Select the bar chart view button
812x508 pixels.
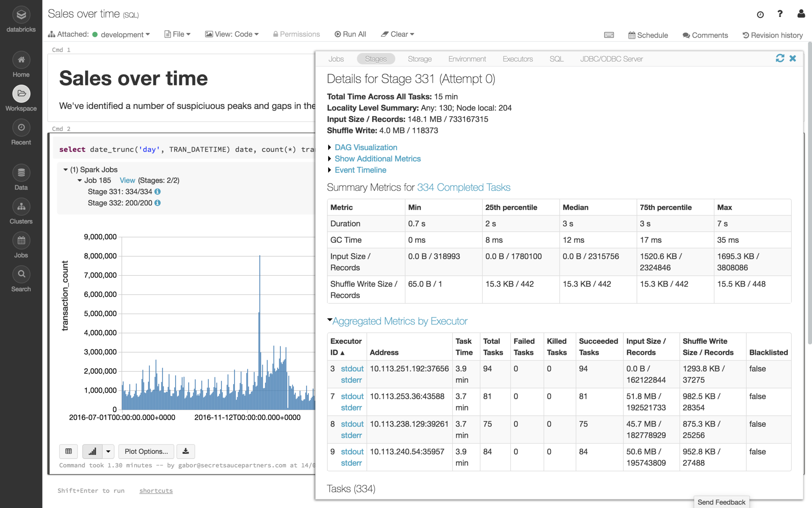click(92, 451)
